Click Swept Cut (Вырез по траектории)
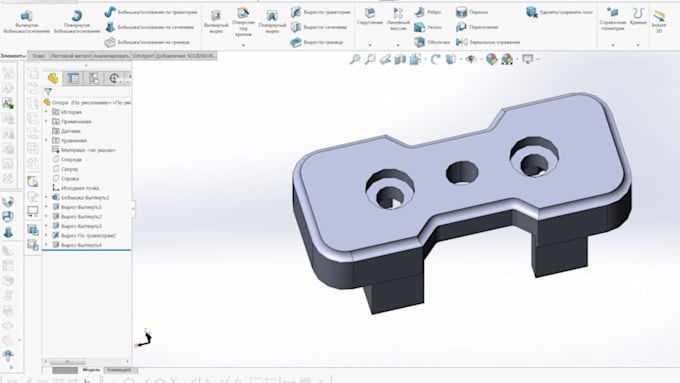Screen dimensions: 680x383 pyautogui.click(x=320, y=13)
